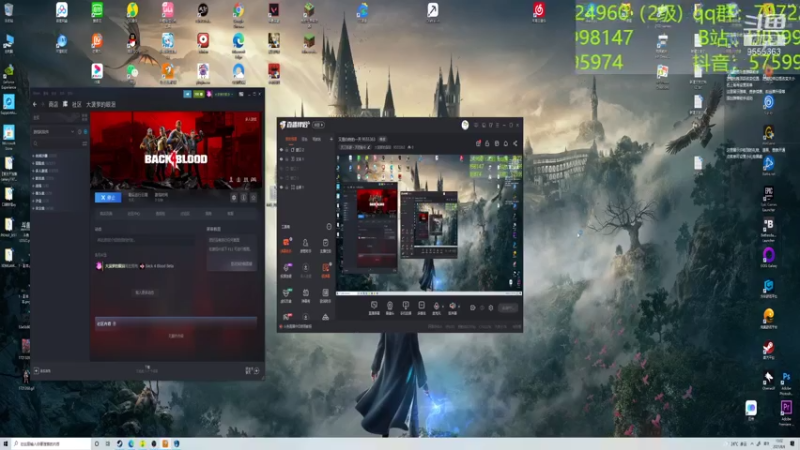Add a new scene with plus icon
The height and width of the screenshot is (450, 800).
click(331, 139)
